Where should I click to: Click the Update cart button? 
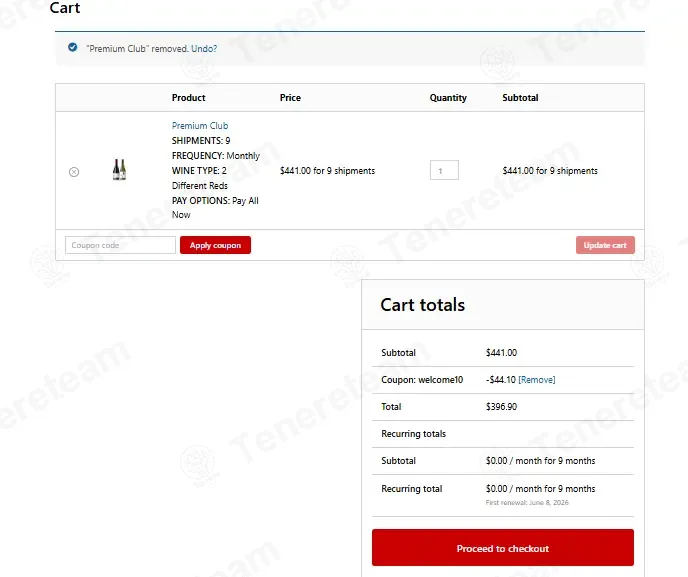pyautogui.click(x=605, y=245)
